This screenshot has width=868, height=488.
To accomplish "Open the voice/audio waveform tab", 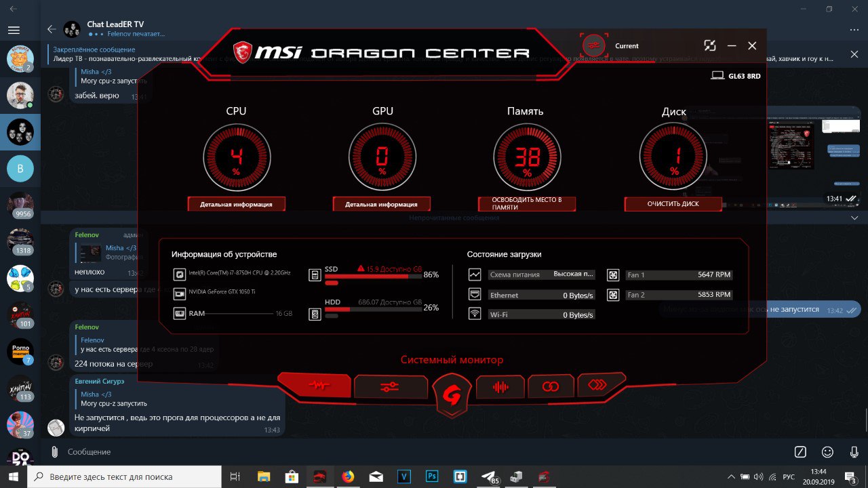I will point(500,386).
